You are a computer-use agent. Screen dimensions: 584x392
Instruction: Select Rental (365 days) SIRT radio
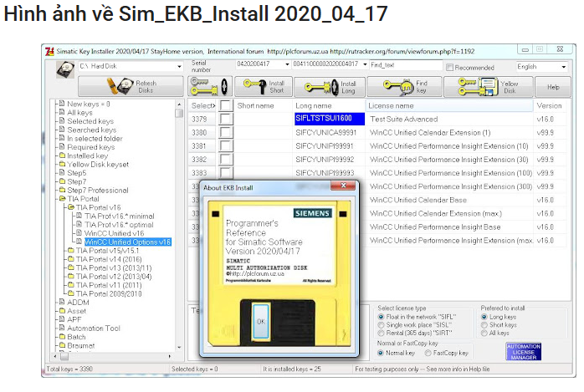pyautogui.click(x=381, y=333)
